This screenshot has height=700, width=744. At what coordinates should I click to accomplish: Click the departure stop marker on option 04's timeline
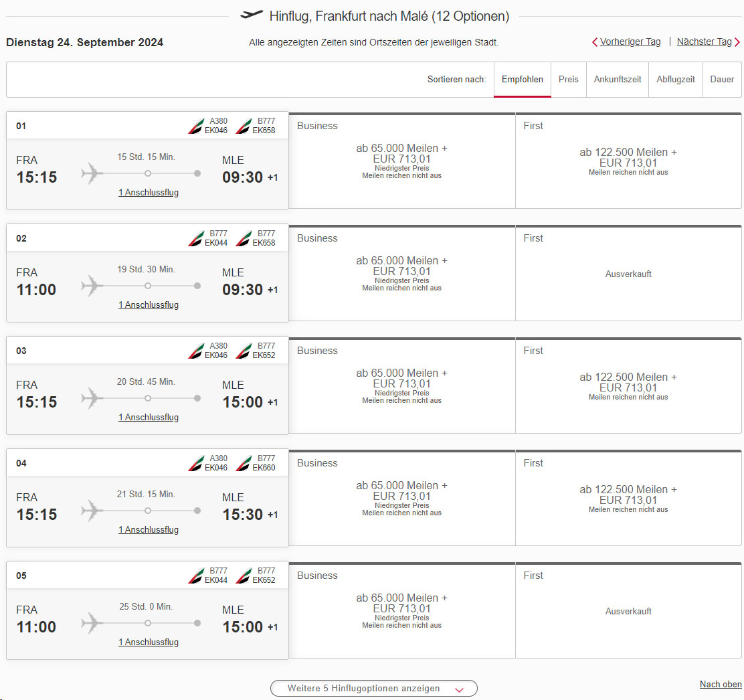(147, 510)
